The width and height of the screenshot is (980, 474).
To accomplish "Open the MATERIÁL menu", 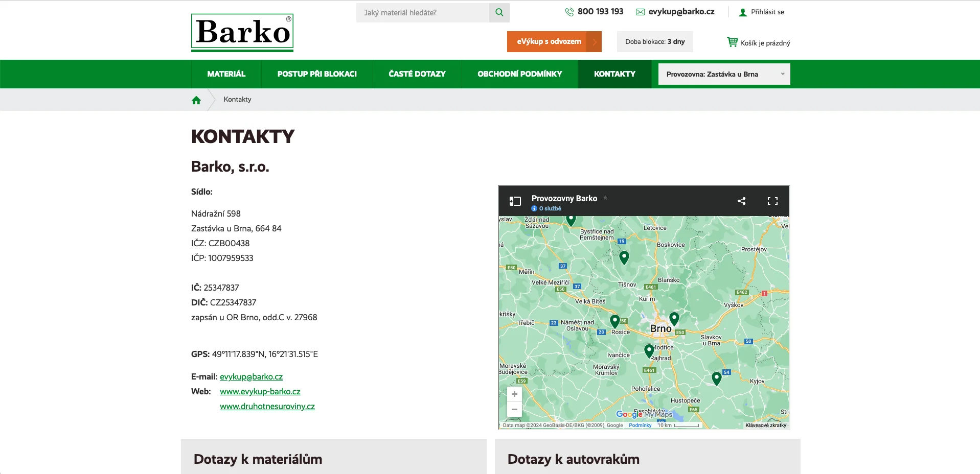I will pos(226,74).
